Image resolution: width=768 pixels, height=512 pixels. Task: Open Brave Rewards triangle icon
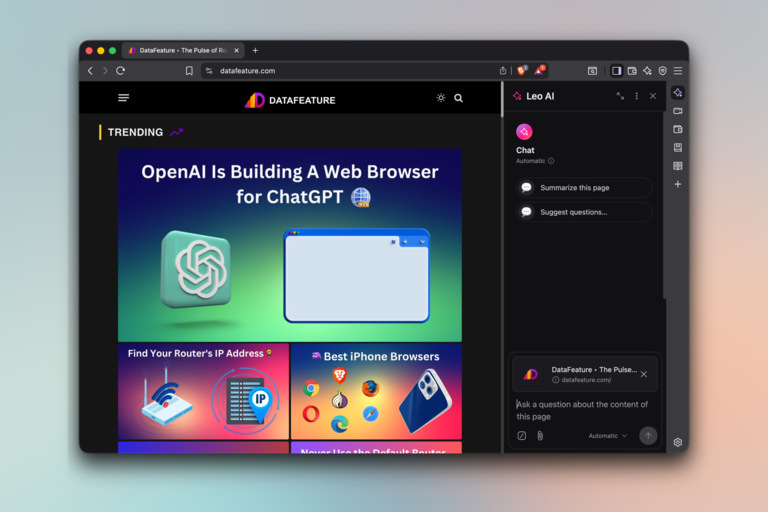(539, 70)
